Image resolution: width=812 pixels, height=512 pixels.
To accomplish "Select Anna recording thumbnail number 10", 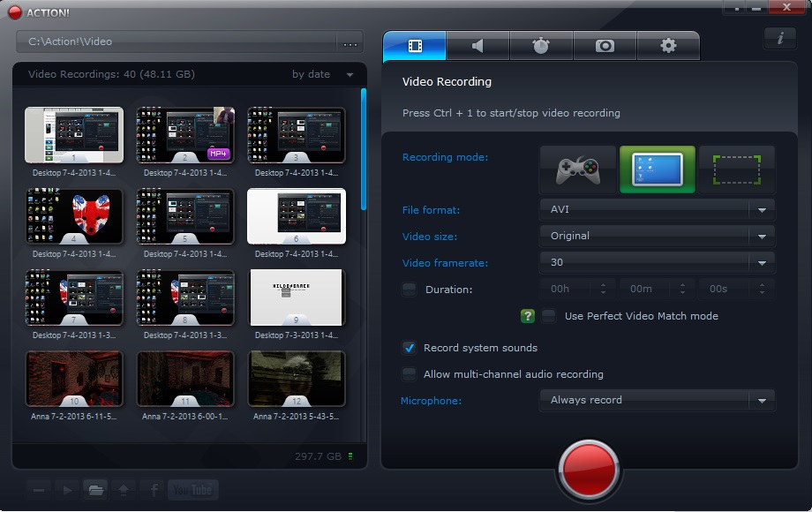I will click(x=74, y=379).
